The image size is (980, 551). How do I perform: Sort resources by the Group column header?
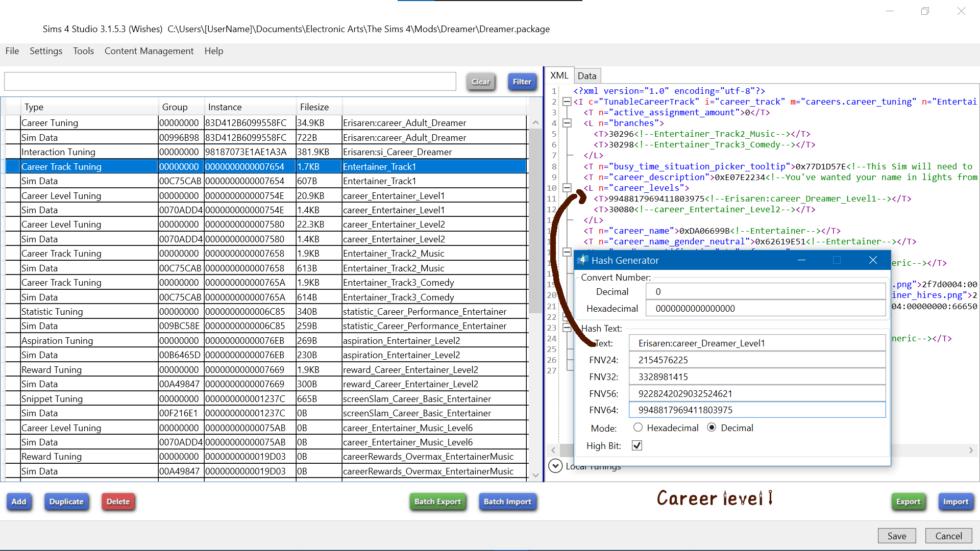point(181,107)
